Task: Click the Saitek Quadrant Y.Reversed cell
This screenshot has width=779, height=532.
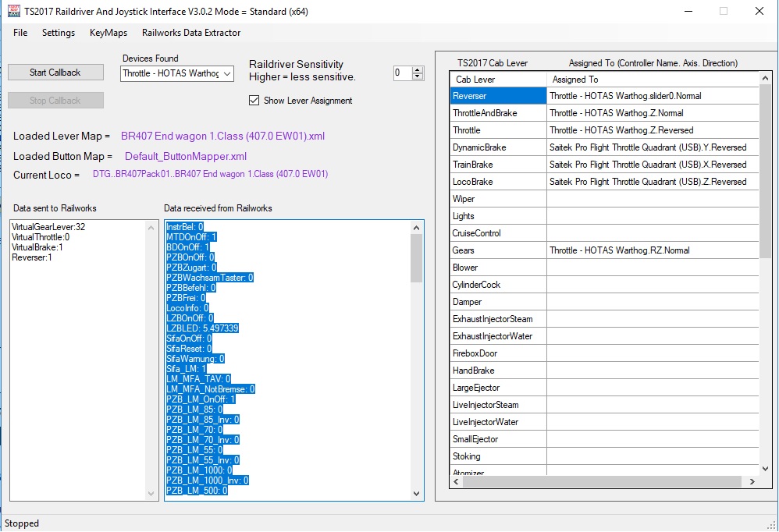Action: (653, 147)
